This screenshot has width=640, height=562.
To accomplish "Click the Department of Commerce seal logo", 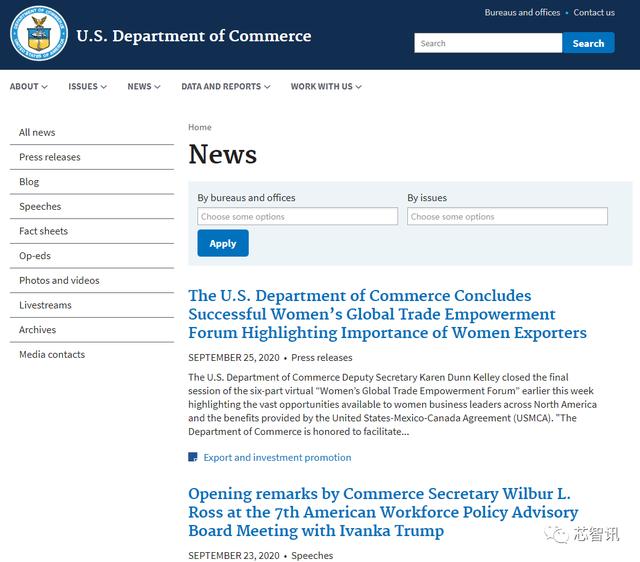I will [x=39, y=33].
